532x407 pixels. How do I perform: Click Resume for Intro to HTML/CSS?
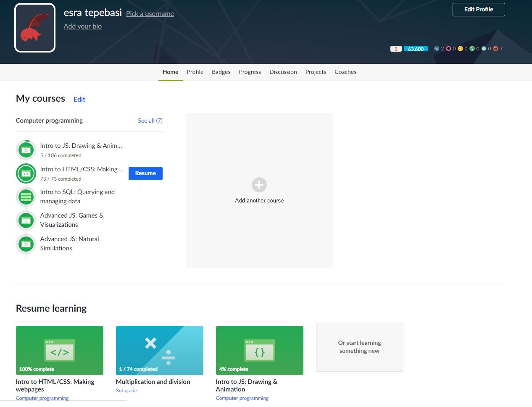click(145, 173)
